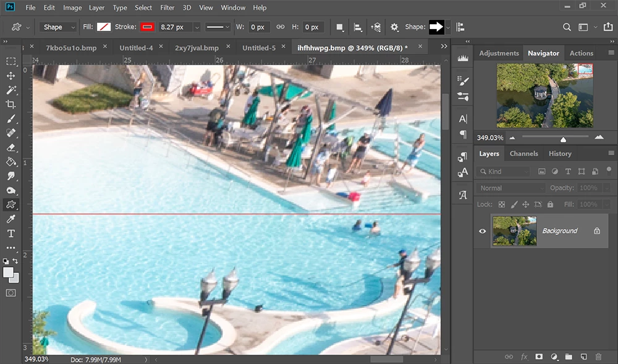Click the Fill color swatch

tap(104, 27)
